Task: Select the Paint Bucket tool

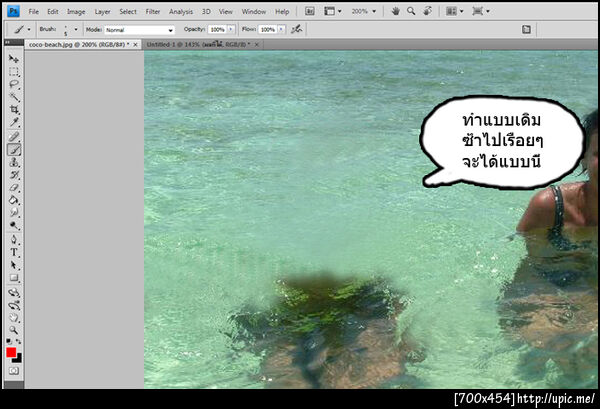Action: (x=14, y=200)
